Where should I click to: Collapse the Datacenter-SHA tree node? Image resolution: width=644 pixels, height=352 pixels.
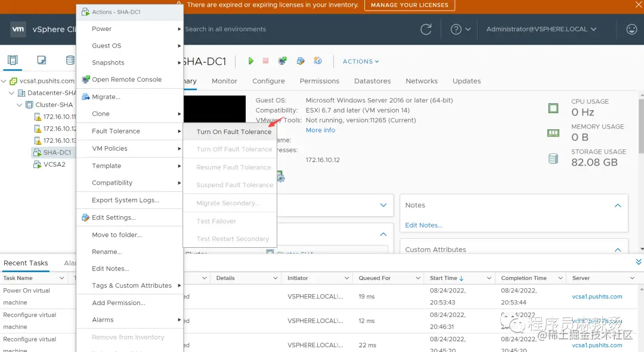click(x=11, y=93)
